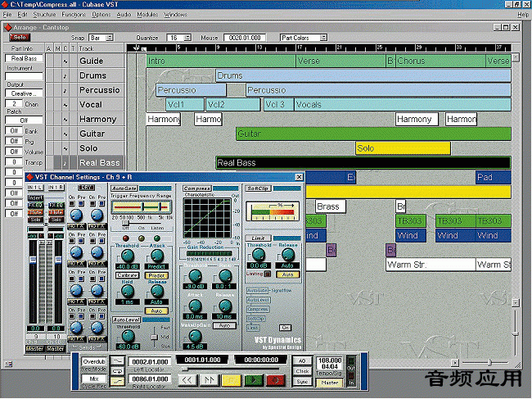Click the track class icon for Real Bass
This screenshot has width=532, height=399.
(x=65, y=163)
